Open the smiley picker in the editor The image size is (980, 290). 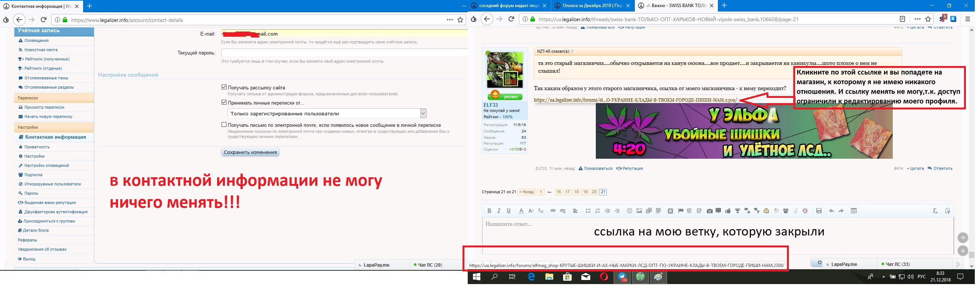pos(629,211)
